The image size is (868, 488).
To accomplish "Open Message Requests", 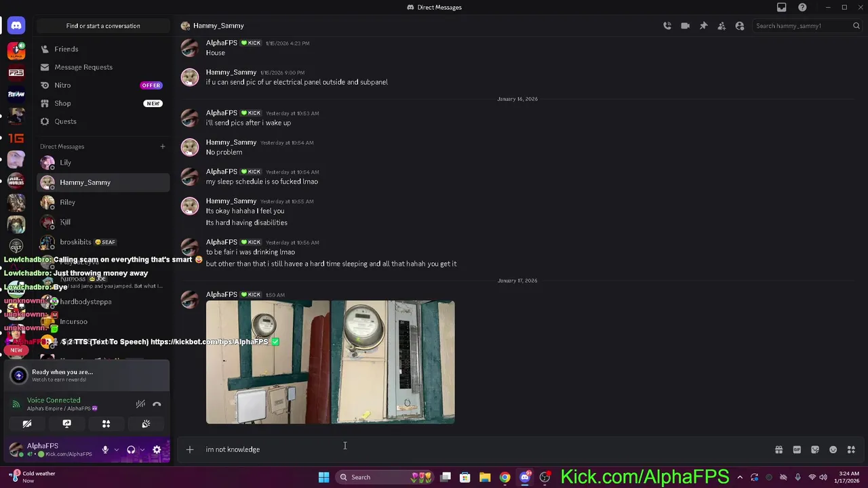I will click(x=103, y=67).
